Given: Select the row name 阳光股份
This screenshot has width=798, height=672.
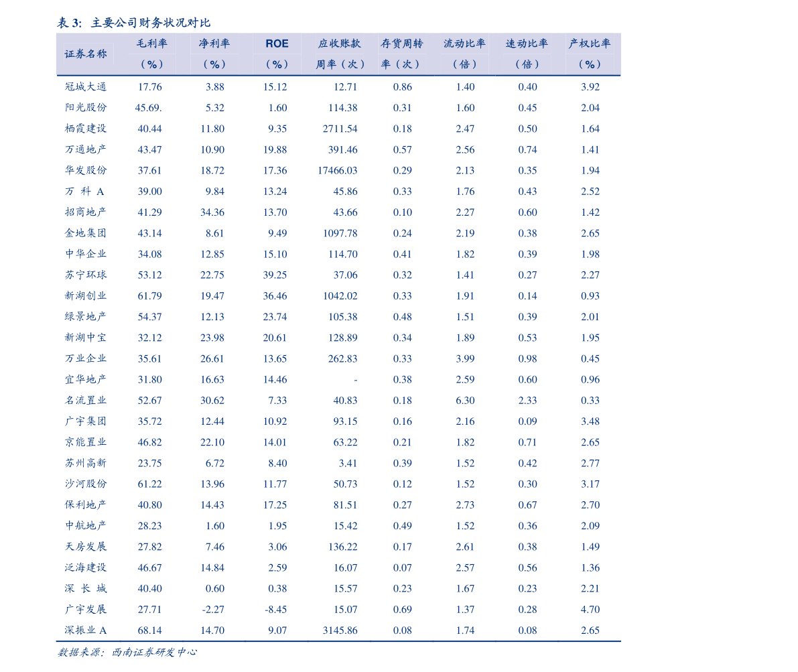Looking at the screenshot, I should tap(86, 107).
